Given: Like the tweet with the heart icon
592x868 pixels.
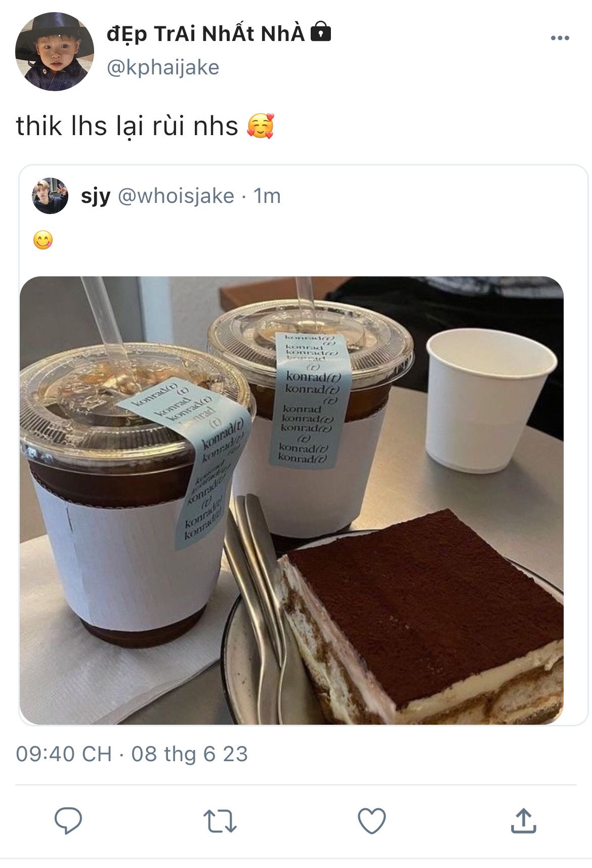Looking at the screenshot, I should [x=372, y=821].
